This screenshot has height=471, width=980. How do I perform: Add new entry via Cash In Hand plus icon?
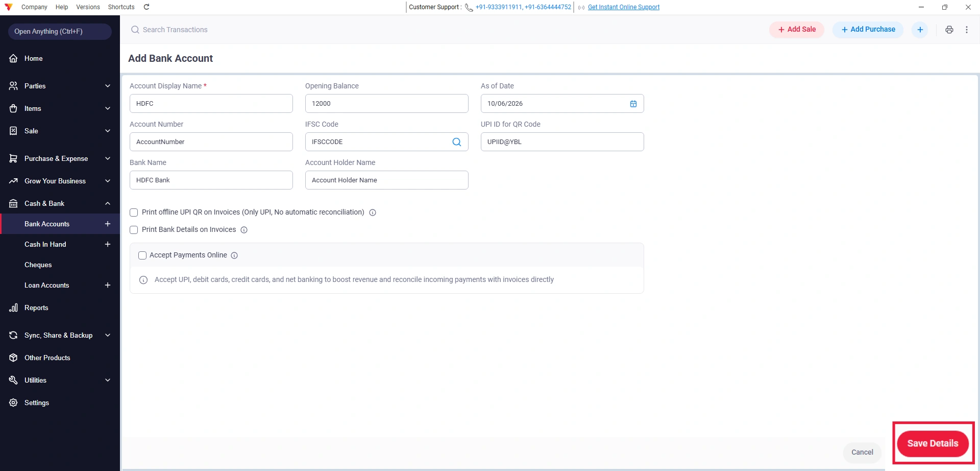click(x=108, y=244)
